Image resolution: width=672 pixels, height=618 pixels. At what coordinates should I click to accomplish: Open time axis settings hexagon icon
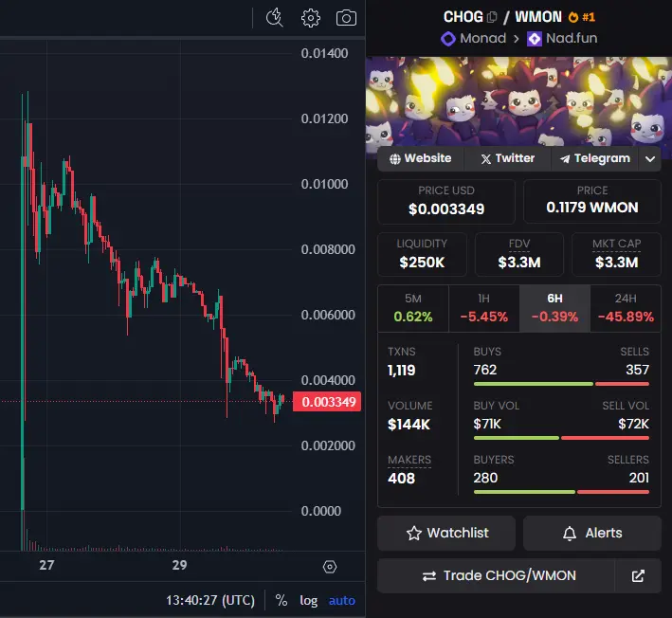pos(330,567)
